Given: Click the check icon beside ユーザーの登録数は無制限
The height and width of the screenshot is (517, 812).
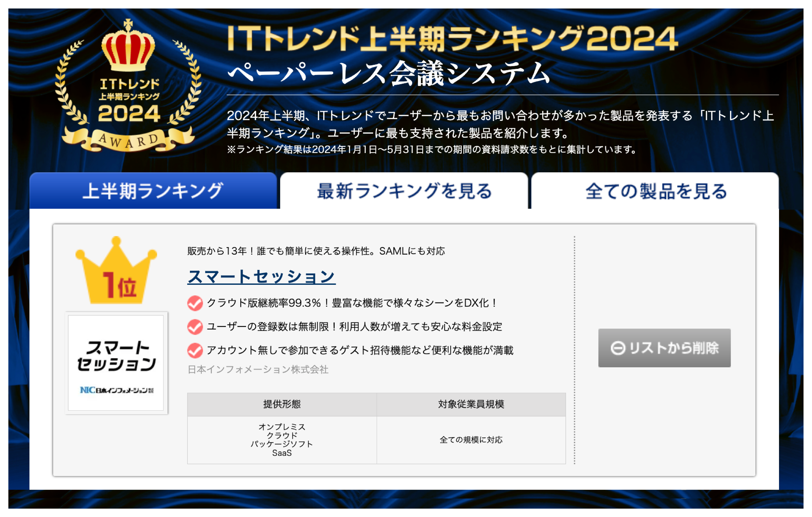Looking at the screenshot, I should pos(195,327).
